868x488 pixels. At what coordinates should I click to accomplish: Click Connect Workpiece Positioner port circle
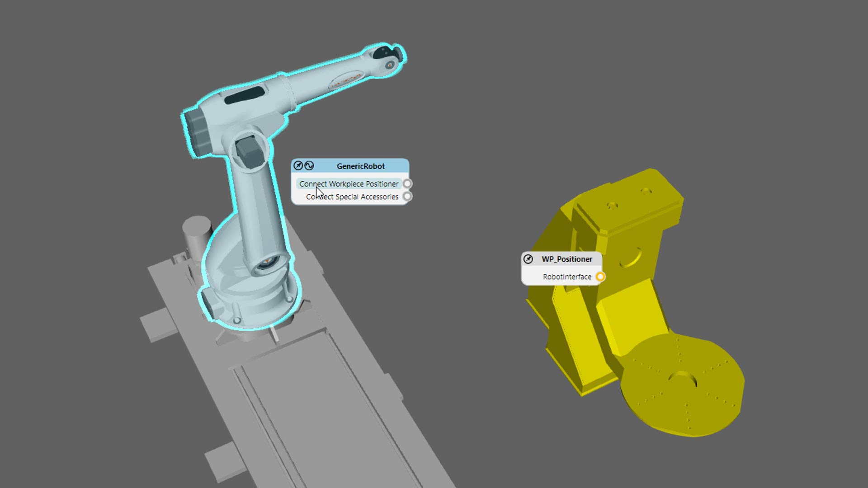point(407,184)
